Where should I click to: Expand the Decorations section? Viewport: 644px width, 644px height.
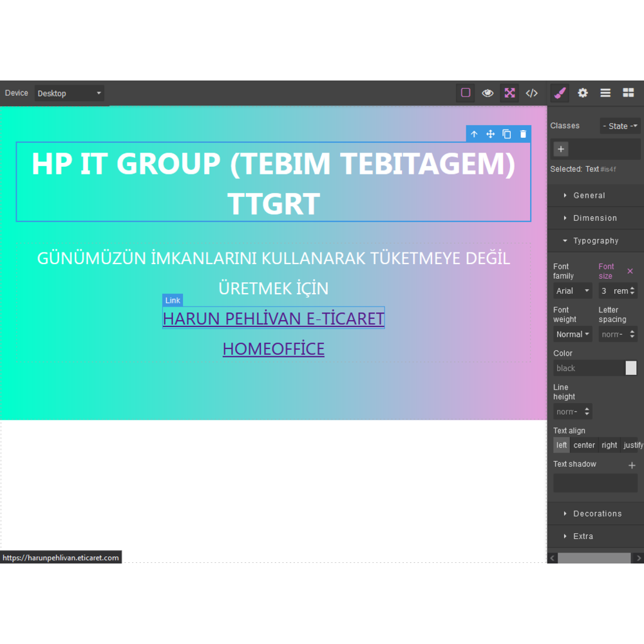[595, 513]
